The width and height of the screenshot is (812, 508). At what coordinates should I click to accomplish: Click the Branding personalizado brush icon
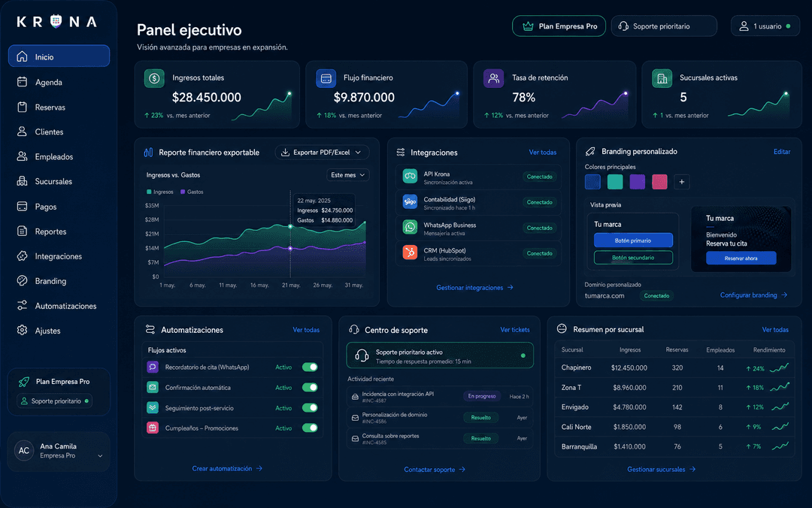click(590, 151)
